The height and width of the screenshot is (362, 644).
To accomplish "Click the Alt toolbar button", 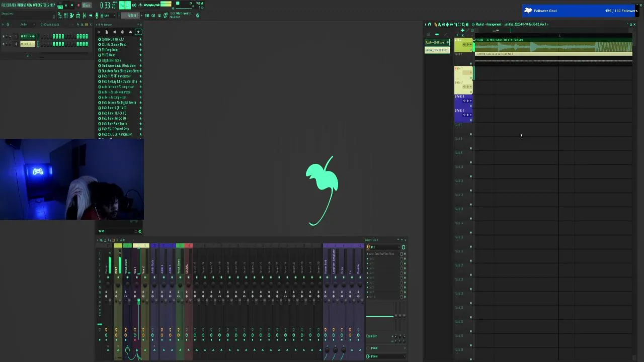I will coord(159,16).
